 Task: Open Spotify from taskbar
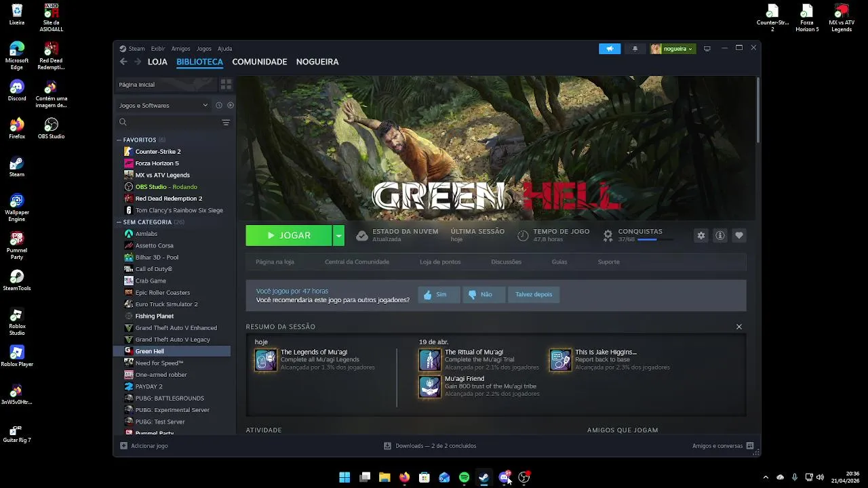tap(464, 477)
